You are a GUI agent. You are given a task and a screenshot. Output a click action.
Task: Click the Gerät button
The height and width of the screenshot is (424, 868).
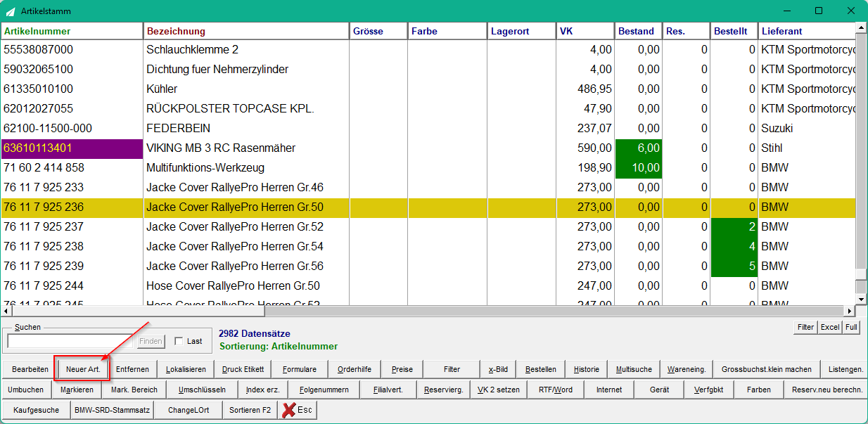pyautogui.click(x=659, y=390)
